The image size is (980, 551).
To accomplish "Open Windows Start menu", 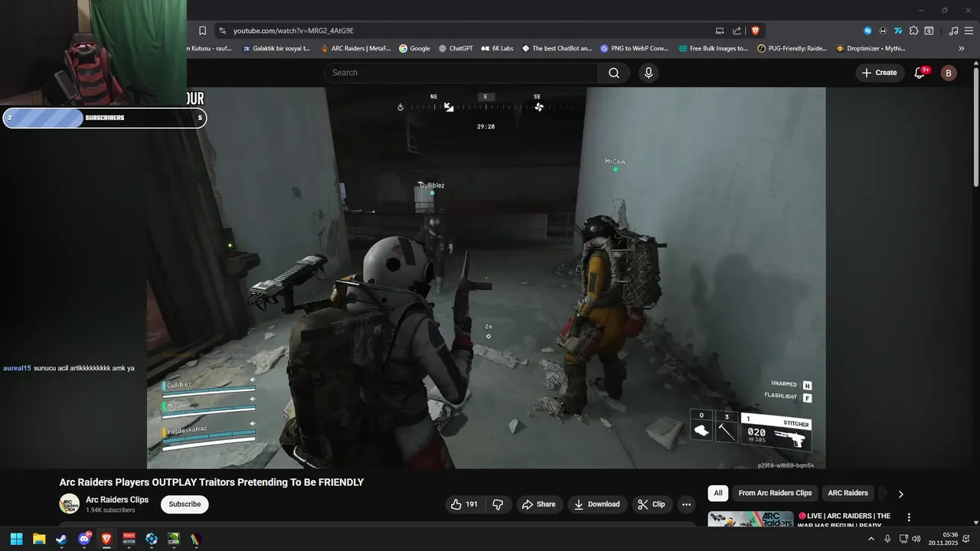I will (16, 539).
